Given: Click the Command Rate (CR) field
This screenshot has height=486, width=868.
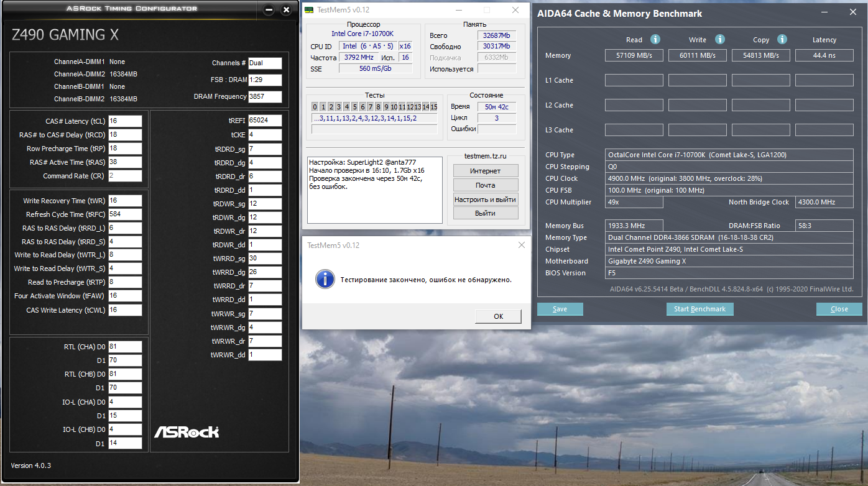Looking at the screenshot, I should 125,176.
